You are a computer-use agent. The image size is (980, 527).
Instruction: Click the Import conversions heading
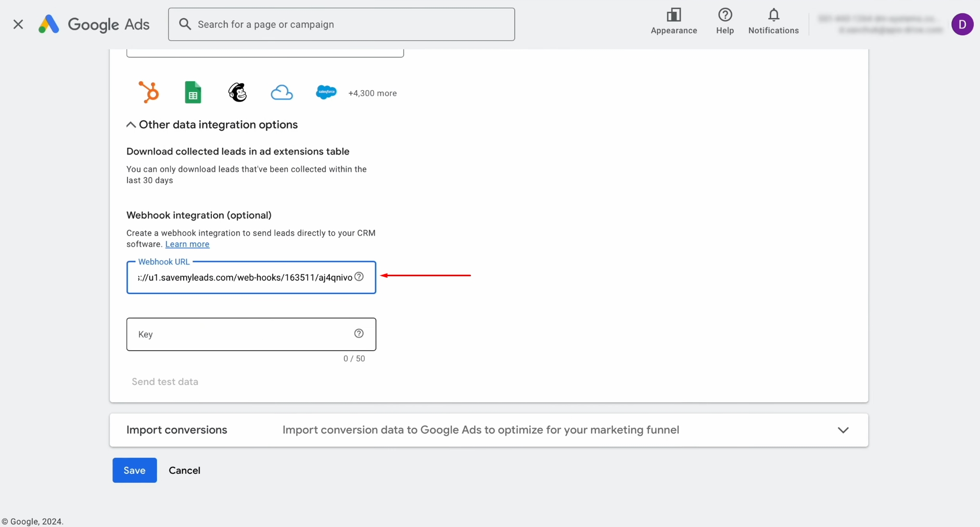[x=177, y=430]
